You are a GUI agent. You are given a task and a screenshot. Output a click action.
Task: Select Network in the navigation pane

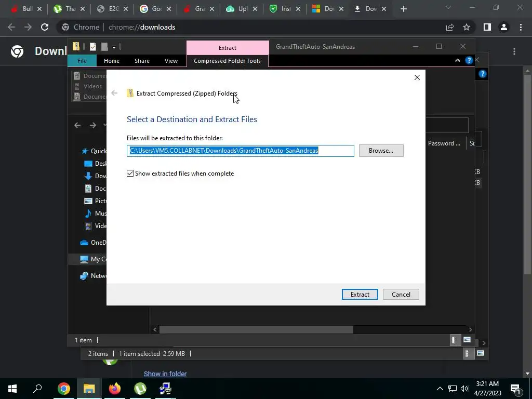(93, 276)
